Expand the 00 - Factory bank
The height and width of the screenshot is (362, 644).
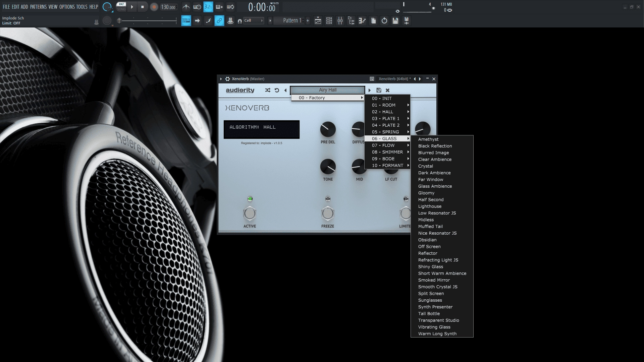[328, 98]
